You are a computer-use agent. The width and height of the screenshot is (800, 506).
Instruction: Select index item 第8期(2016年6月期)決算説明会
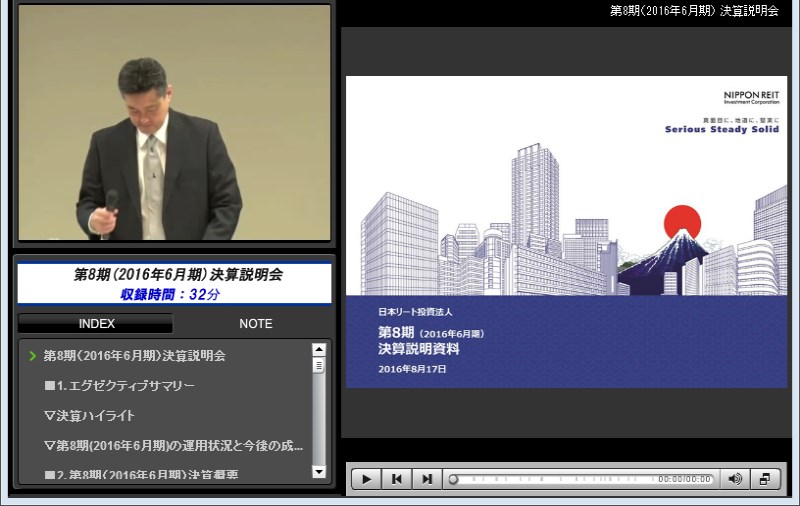tap(134, 356)
